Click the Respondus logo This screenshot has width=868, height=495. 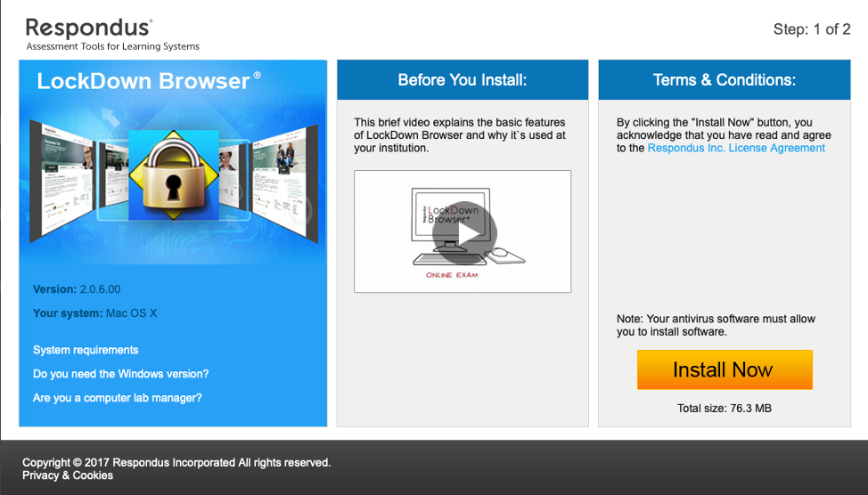[x=89, y=28]
